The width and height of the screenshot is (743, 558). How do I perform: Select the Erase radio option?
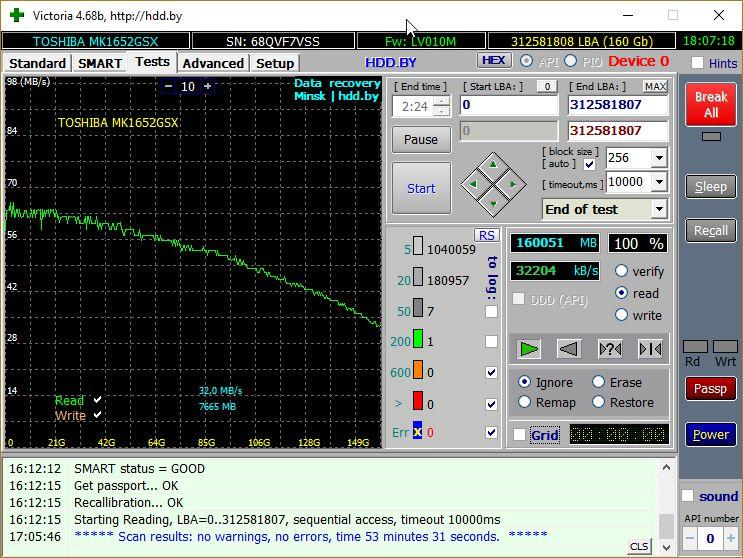coord(598,382)
